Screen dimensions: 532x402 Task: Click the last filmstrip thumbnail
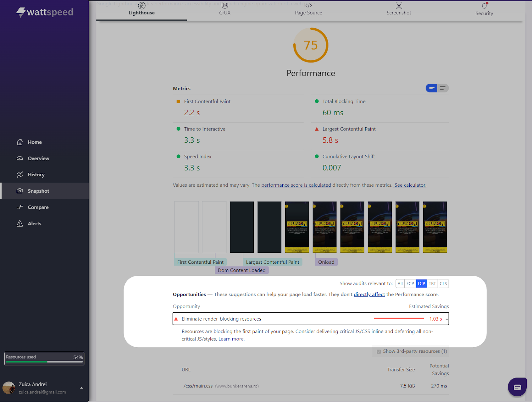435,227
